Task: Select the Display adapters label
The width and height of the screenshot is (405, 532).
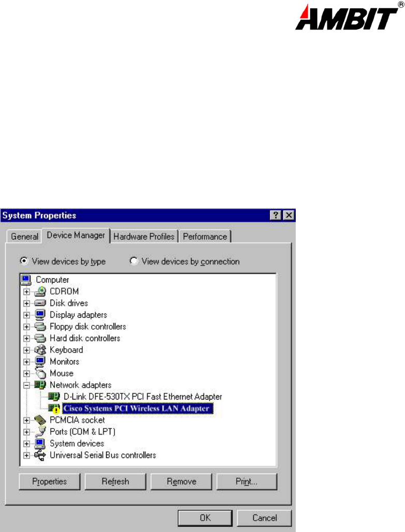Action: point(78,315)
